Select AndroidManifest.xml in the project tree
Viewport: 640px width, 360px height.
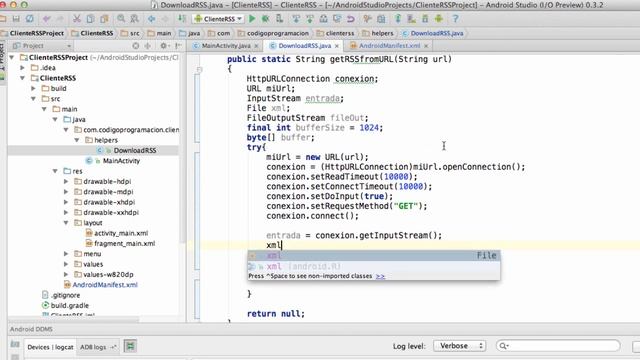point(105,285)
